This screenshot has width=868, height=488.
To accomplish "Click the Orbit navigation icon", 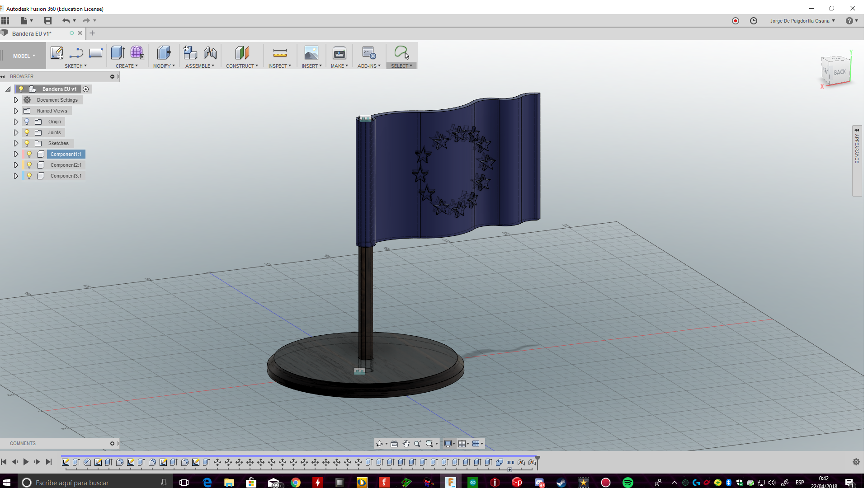I will point(379,444).
